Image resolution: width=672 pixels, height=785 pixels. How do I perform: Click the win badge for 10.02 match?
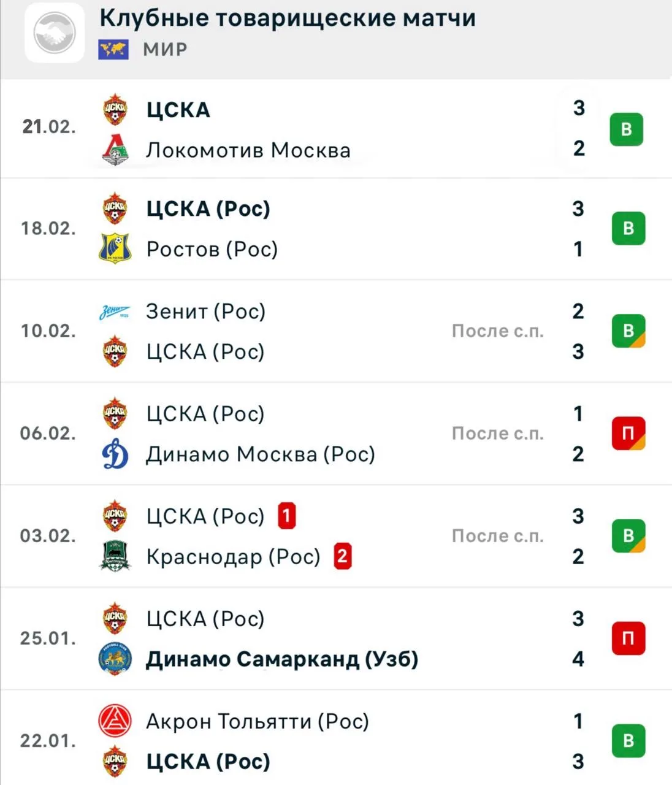pyautogui.click(x=628, y=331)
